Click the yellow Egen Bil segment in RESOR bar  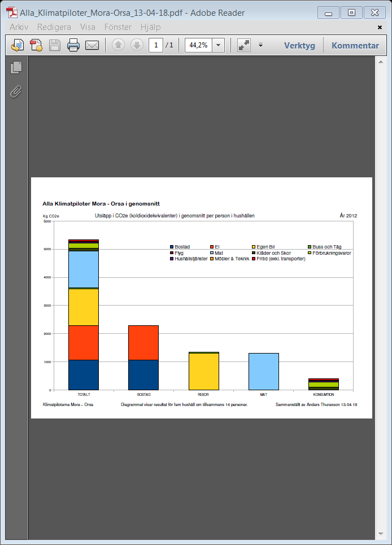(204, 372)
